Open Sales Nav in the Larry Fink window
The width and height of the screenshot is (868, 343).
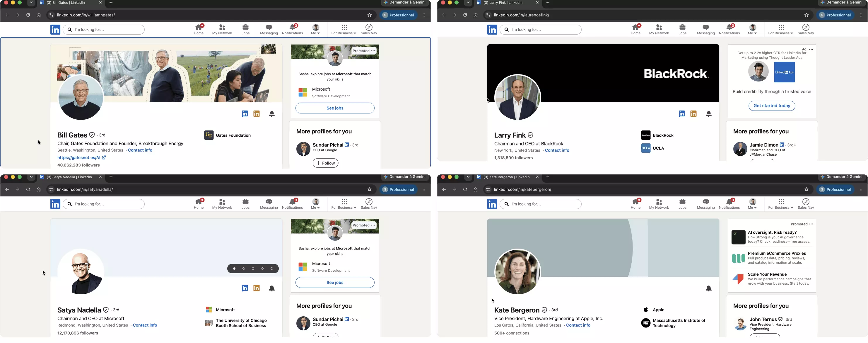point(806,29)
